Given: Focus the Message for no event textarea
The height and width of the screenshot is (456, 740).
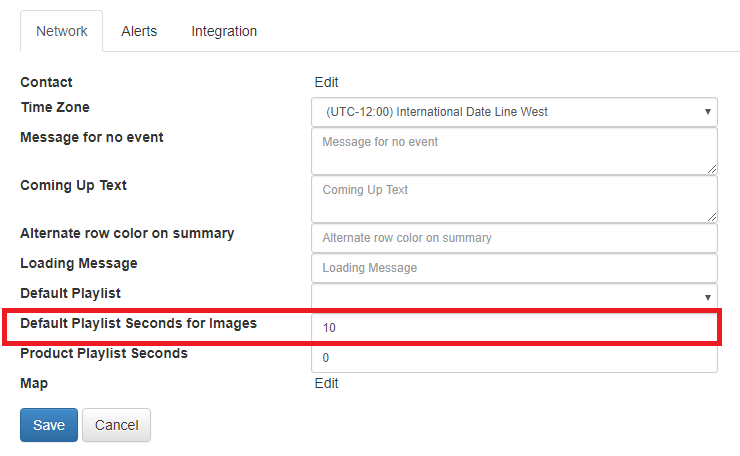Looking at the screenshot, I should click(514, 151).
